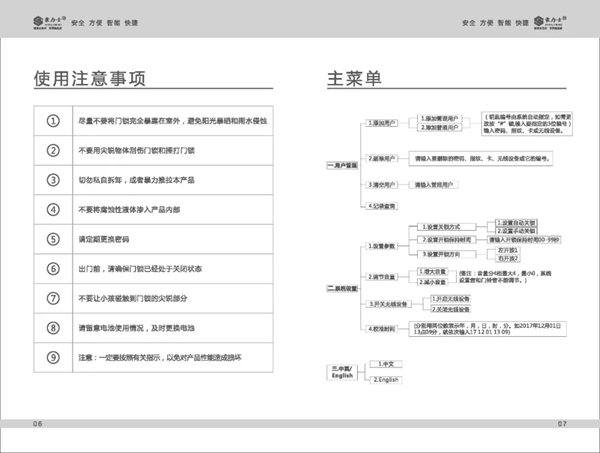Click the circled number ⑧ in the table
Image resolution: width=600 pixels, height=453 pixels.
[x=53, y=328]
